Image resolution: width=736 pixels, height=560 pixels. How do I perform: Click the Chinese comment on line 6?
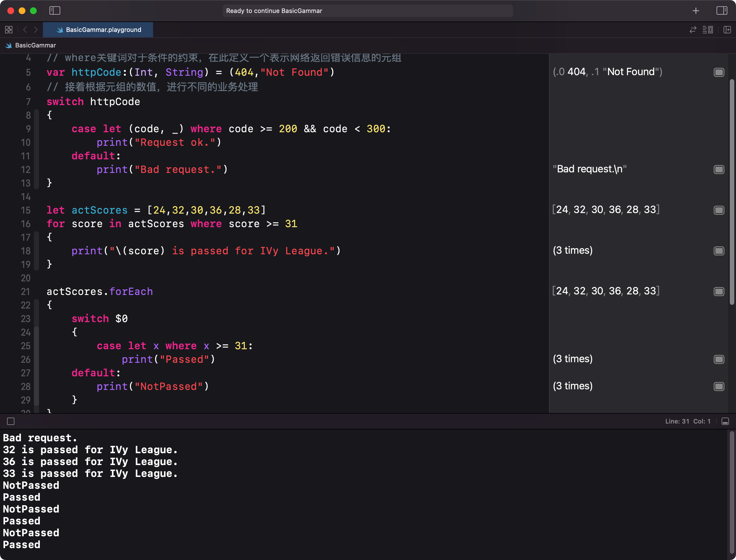coord(152,87)
